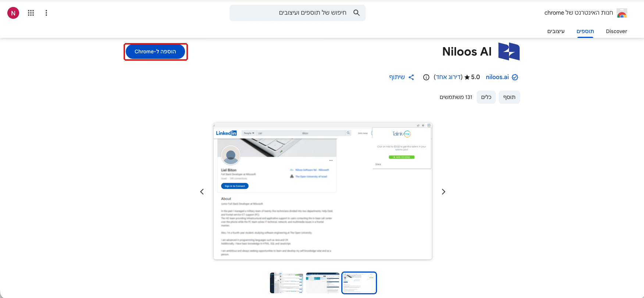Select the תוסף category chip
This screenshot has width=644, height=298.
(x=509, y=97)
